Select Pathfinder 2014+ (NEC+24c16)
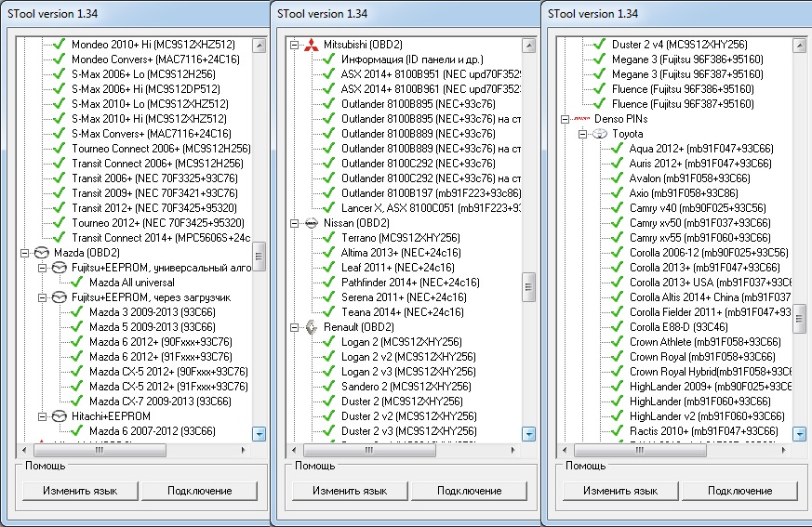 pos(410,283)
